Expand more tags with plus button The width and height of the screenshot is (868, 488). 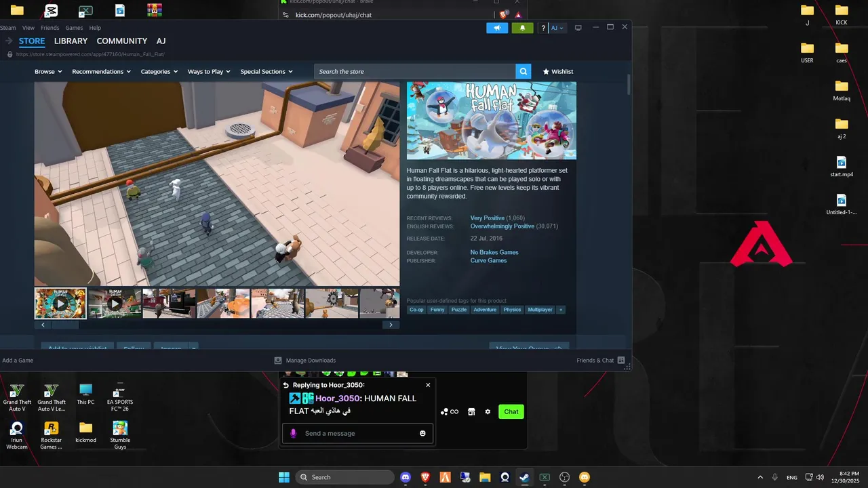pos(560,310)
